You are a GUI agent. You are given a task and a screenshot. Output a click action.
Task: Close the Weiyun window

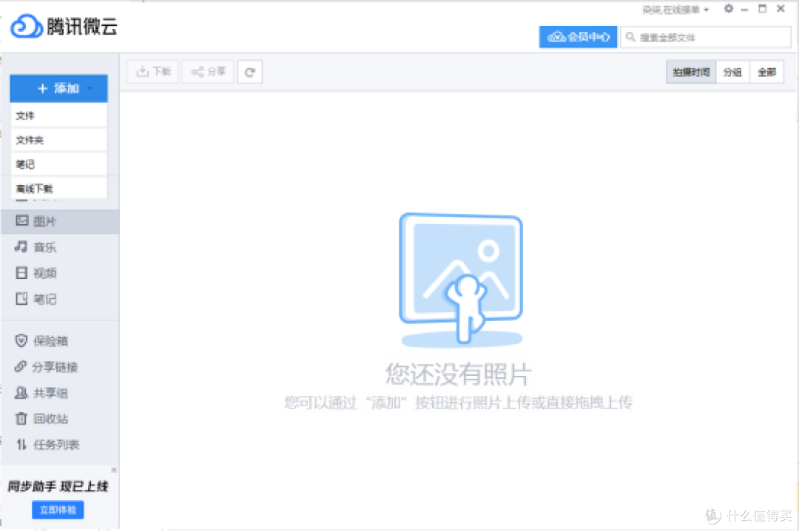click(781, 9)
